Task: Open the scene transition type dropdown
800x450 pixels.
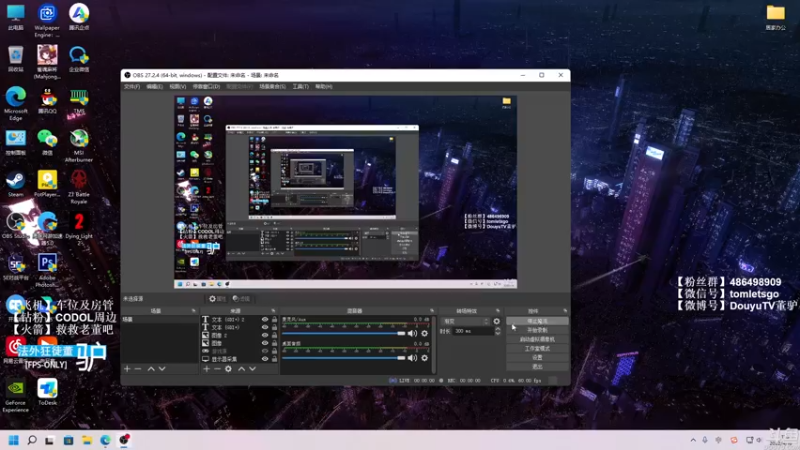Action: tap(465, 321)
